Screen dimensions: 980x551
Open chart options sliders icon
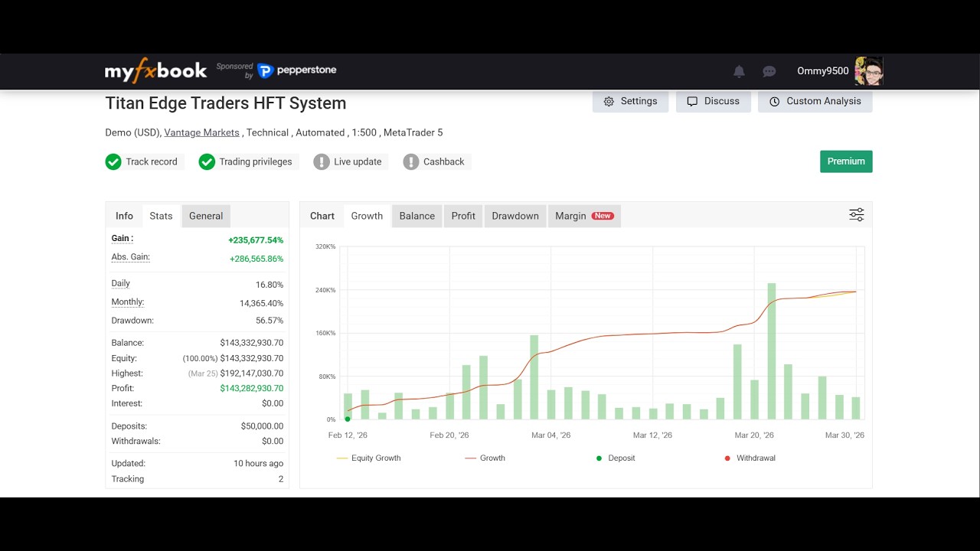(857, 215)
